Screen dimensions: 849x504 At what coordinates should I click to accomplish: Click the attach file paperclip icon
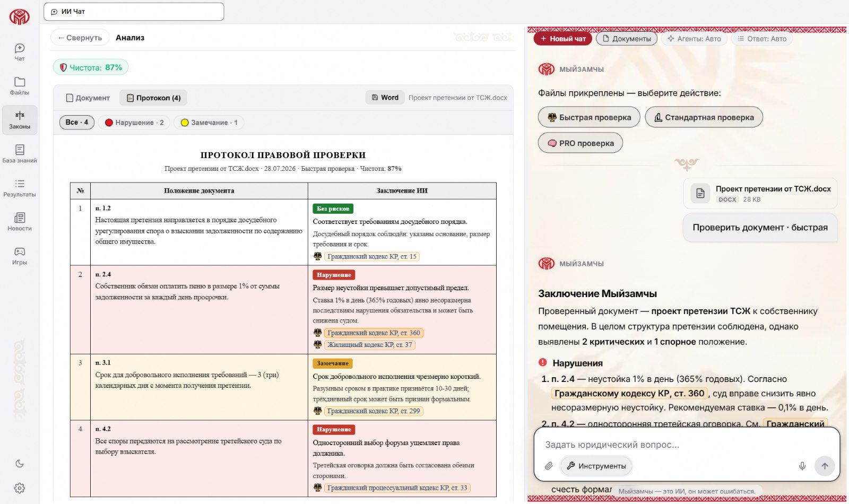pos(549,466)
